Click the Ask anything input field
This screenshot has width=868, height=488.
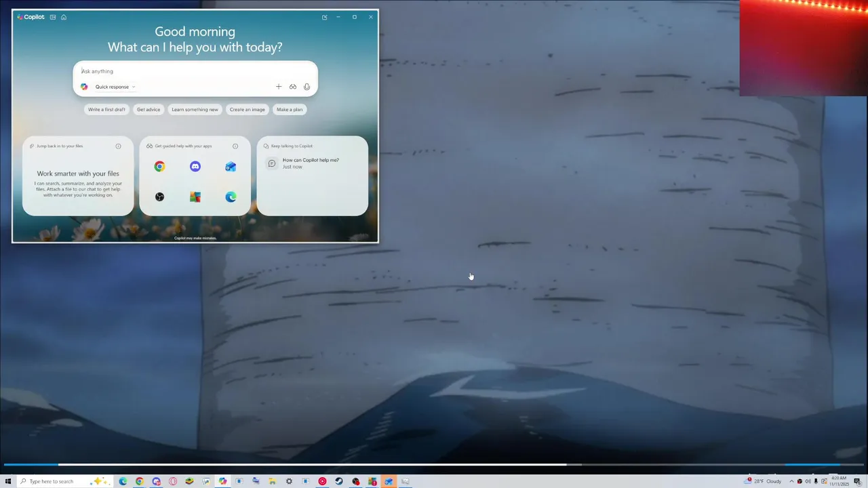(x=195, y=71)
